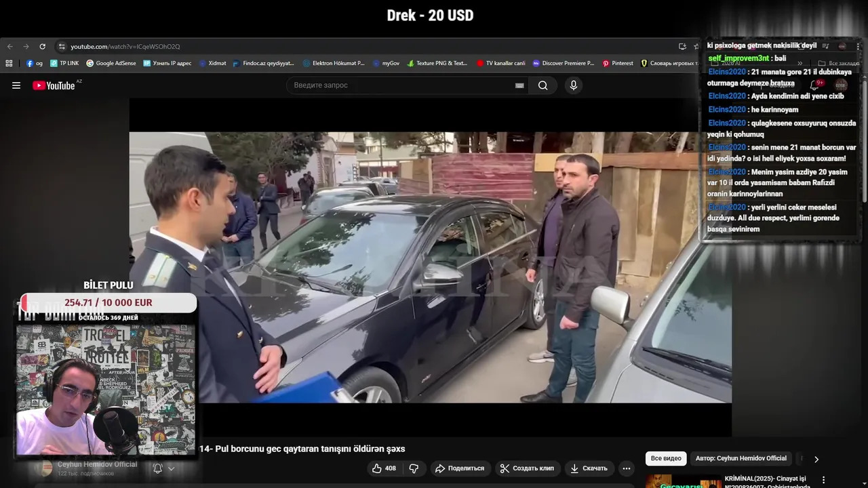Viewport: 868px width, 488px height.
Task: Open the YouTube hamburger guide menu
Action: (x=16, y=85)
